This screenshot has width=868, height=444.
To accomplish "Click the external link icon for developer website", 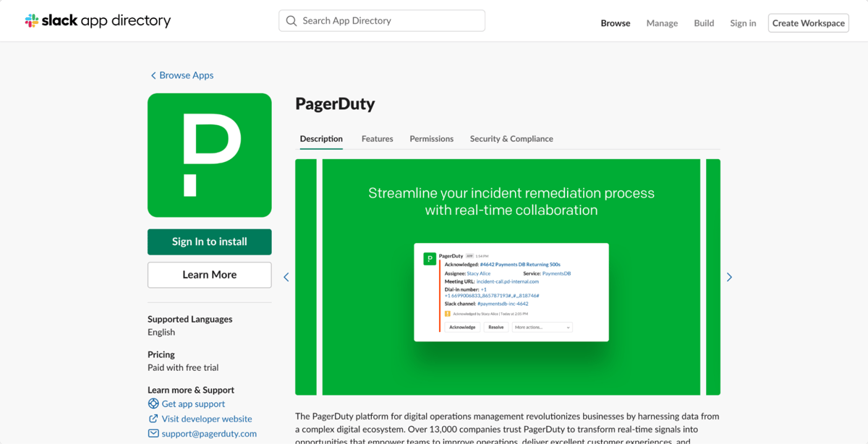I will click(x=153, y=419).
